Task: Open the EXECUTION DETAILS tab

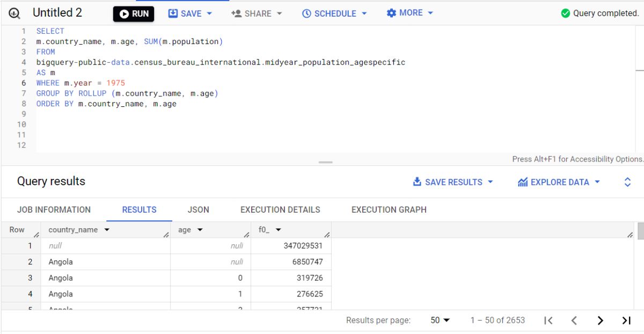Action: [x=280, y=209]
